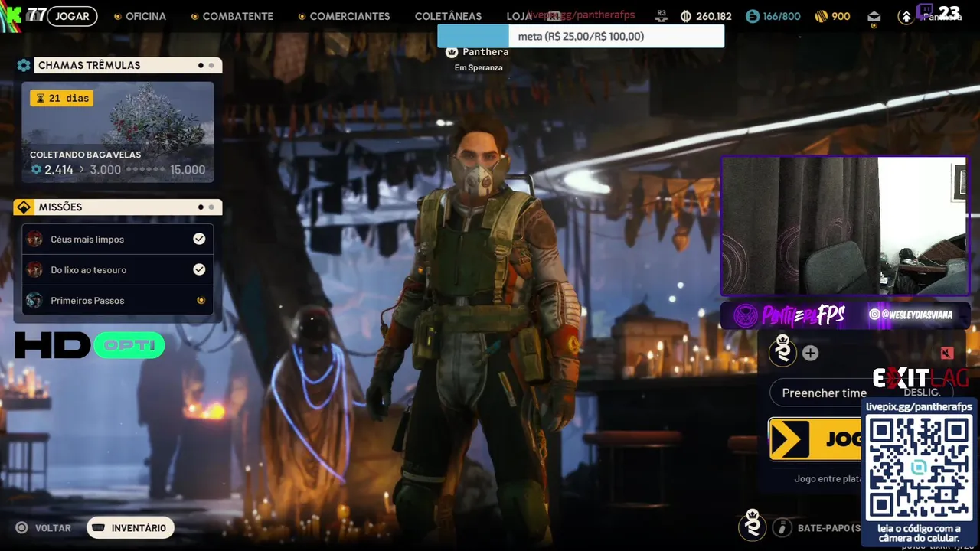This screenshot has width=980, height=551.
Task: Click the Em Speranza location text
Action: click(x=479, y=67)
